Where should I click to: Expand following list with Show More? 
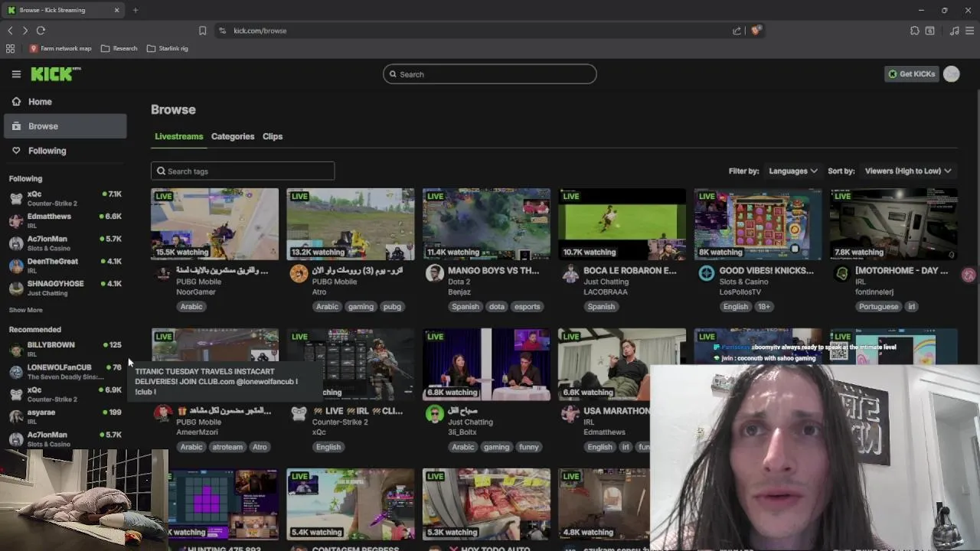pyautogui.click(x=26, y=310)
